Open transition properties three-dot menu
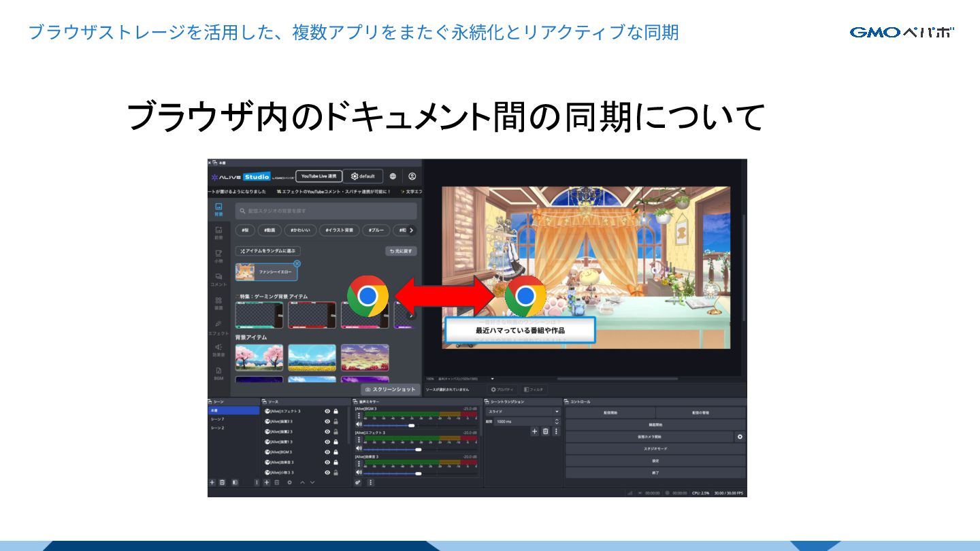The width and height of the screenshot is (980, 551). pyautogui.click(x=556, y=431)
